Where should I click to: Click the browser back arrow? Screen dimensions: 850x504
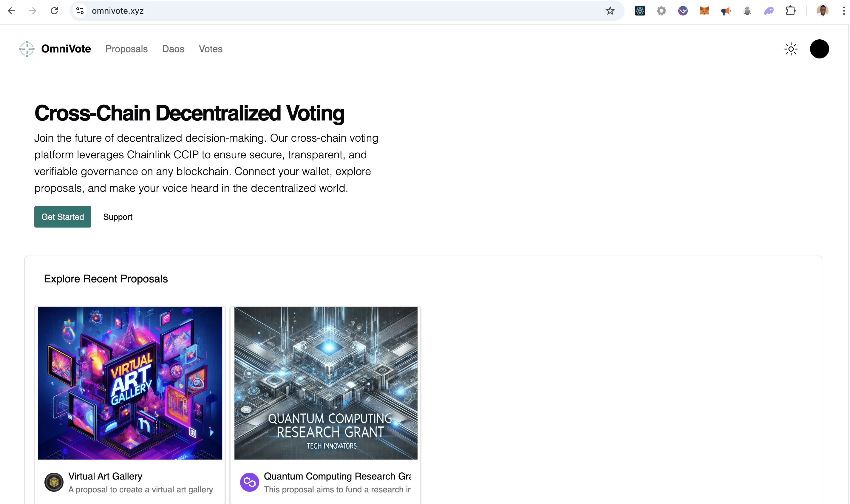click(12, 11)
